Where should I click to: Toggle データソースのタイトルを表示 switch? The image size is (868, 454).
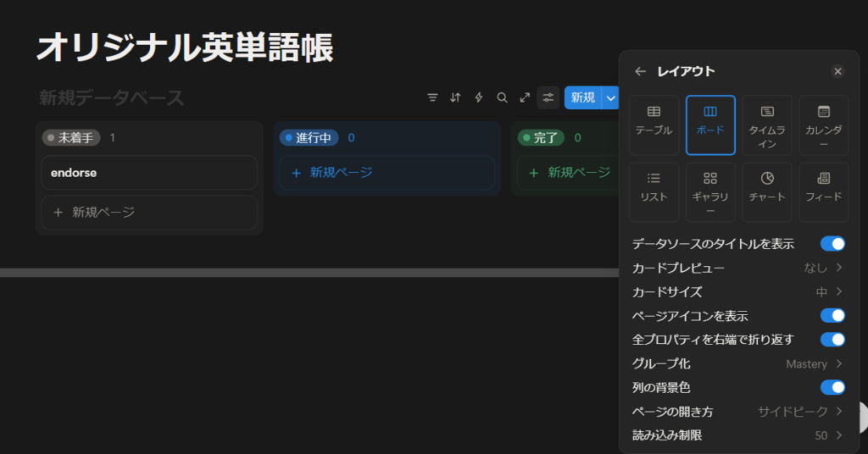[x=832, y=244]
